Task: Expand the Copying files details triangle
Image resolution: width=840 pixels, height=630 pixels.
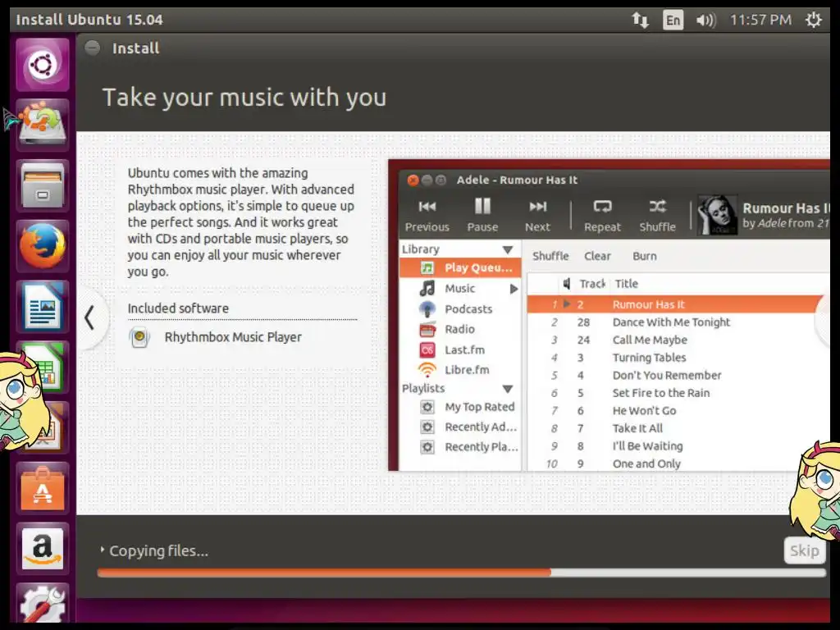Action: tap(102, 550)
